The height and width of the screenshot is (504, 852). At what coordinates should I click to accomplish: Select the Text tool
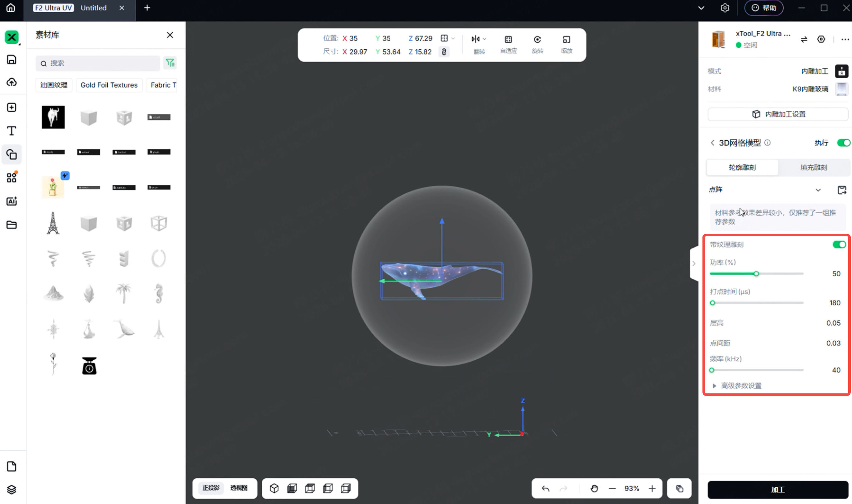pyautogui.click(x=12, y=131)
